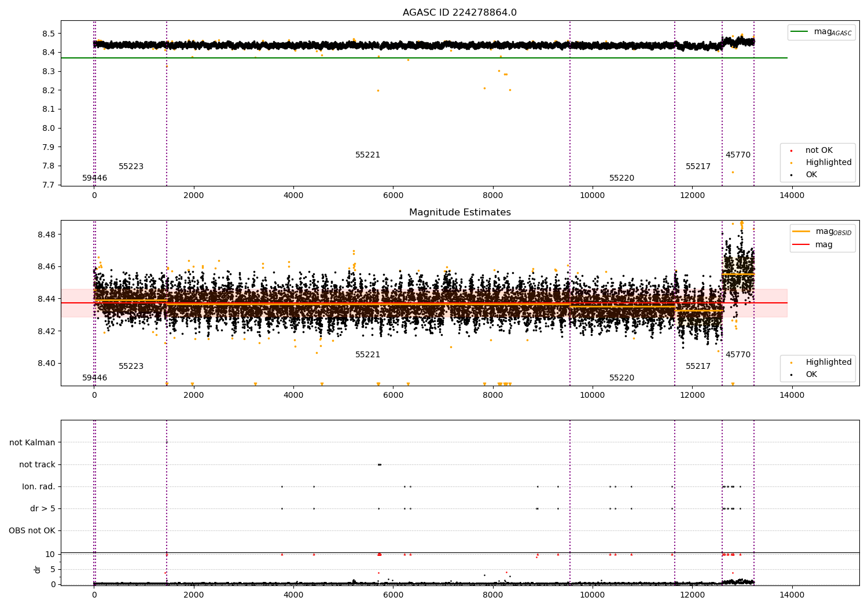Click the 8.5 y-tick label in top panel
The image size is (868, 608).
(49, 34)
